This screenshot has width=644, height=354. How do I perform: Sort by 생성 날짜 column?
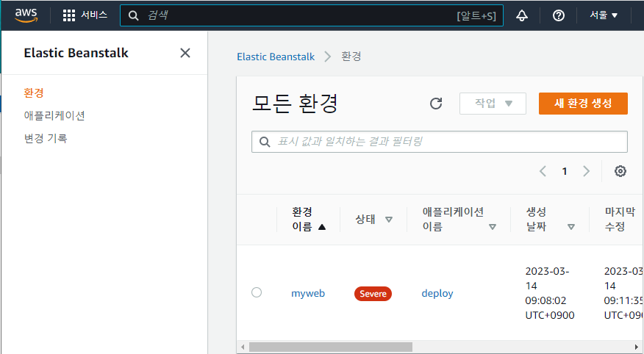[551, 220]
